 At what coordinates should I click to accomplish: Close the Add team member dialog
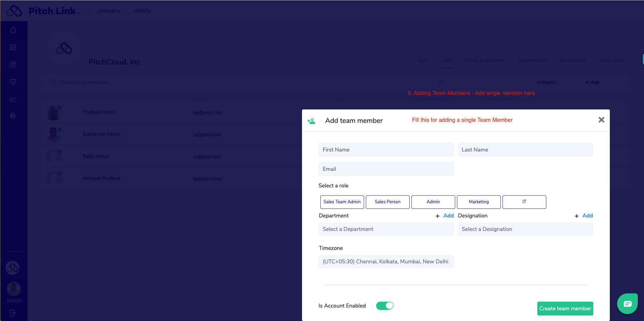pos(601,120)
